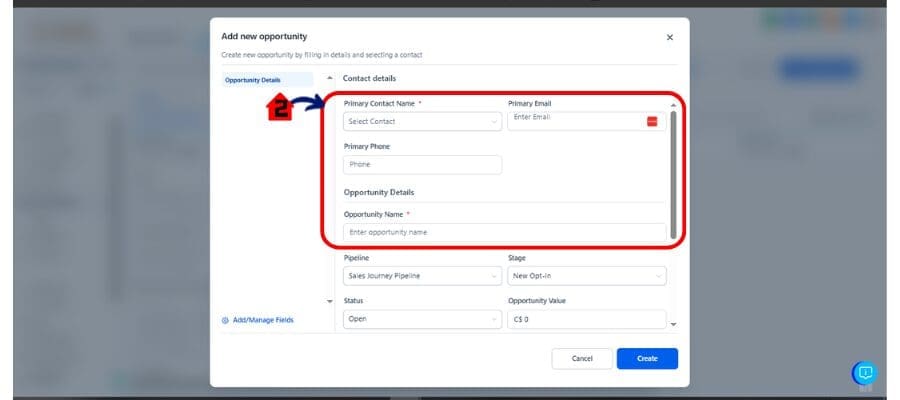Expand the Pipeline dropdown
900x400 pixels.
pyautogui.click(x=422, y=276)
